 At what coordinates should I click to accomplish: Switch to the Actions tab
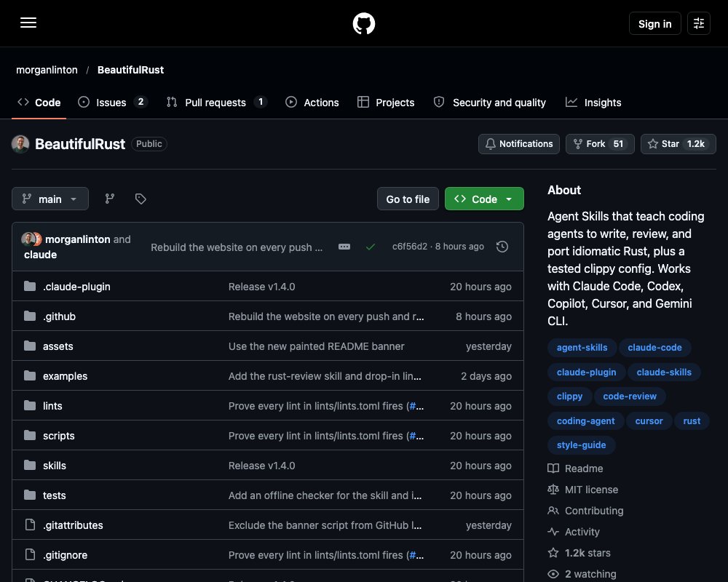[x=312, y=102]
